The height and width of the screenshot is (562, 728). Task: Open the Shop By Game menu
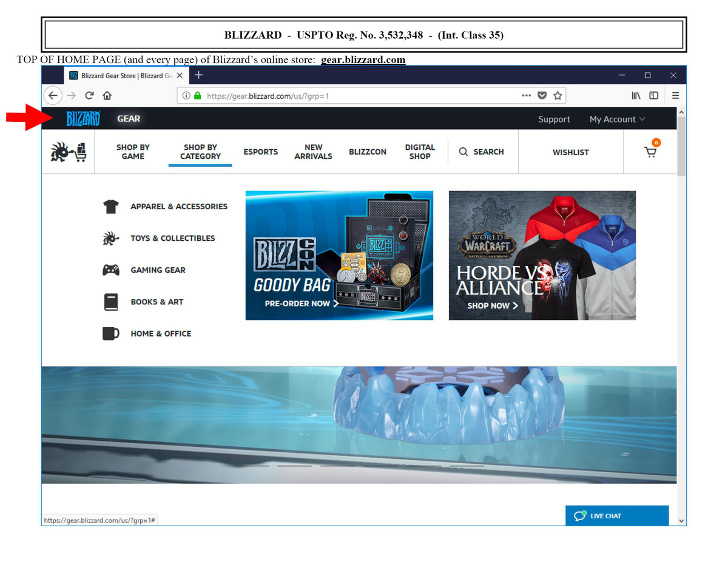point(133,152)
